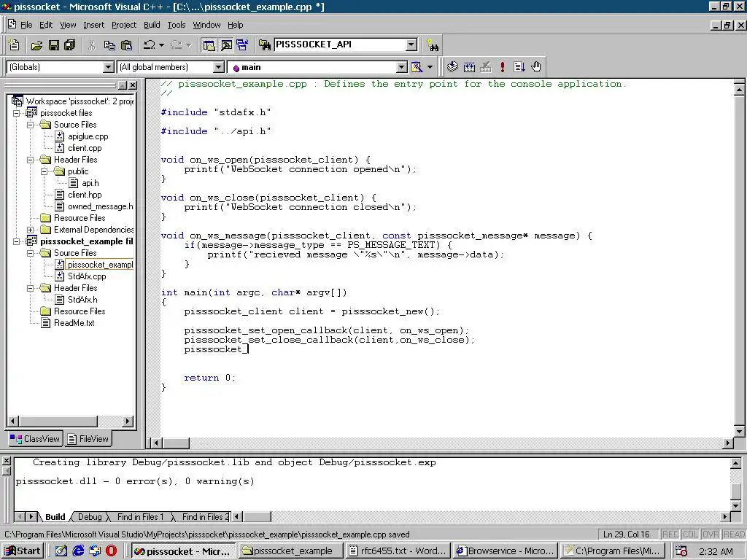Viewport: 747px width, 560px height.
Task: Expand the External Dependencies folder
Action: (30, 230)
